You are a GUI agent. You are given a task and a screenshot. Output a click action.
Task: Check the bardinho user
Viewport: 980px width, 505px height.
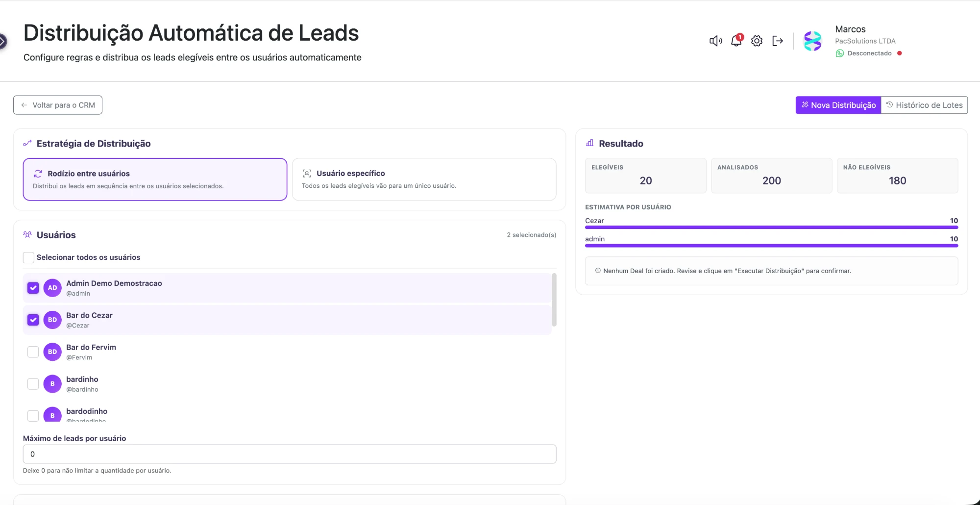point(33,384)
